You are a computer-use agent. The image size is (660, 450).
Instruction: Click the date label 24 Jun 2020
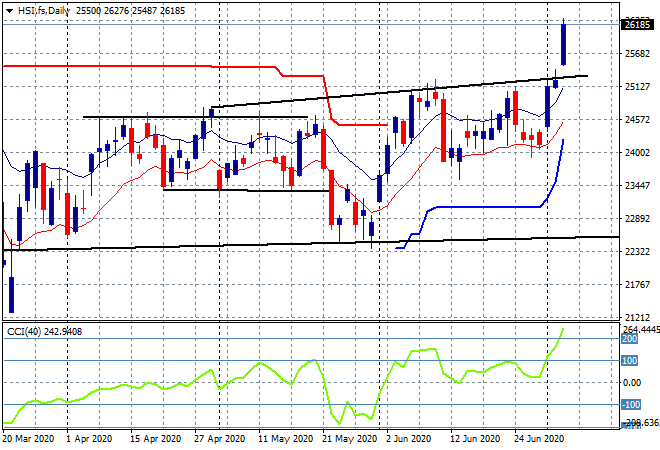click(539, 439)
